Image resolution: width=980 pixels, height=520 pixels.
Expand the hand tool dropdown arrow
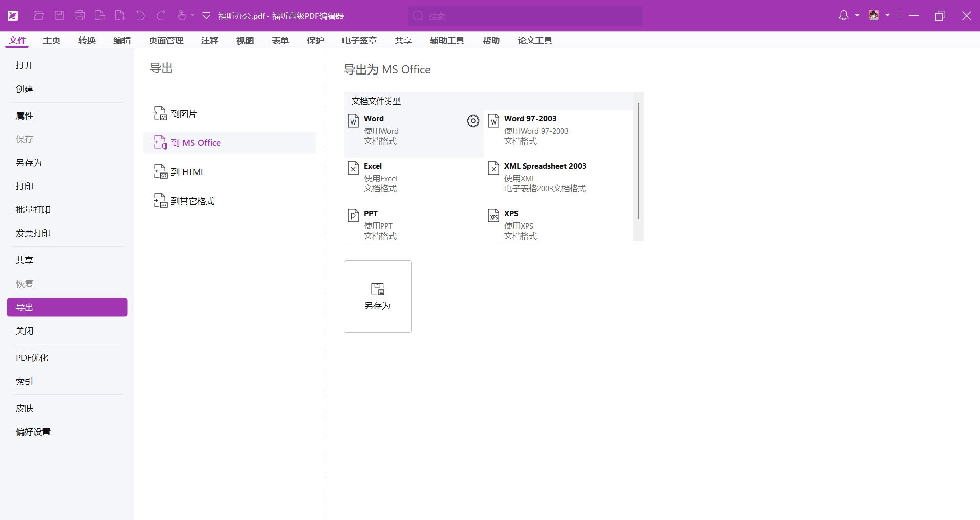pyautogui.click(x=193, y=16)
